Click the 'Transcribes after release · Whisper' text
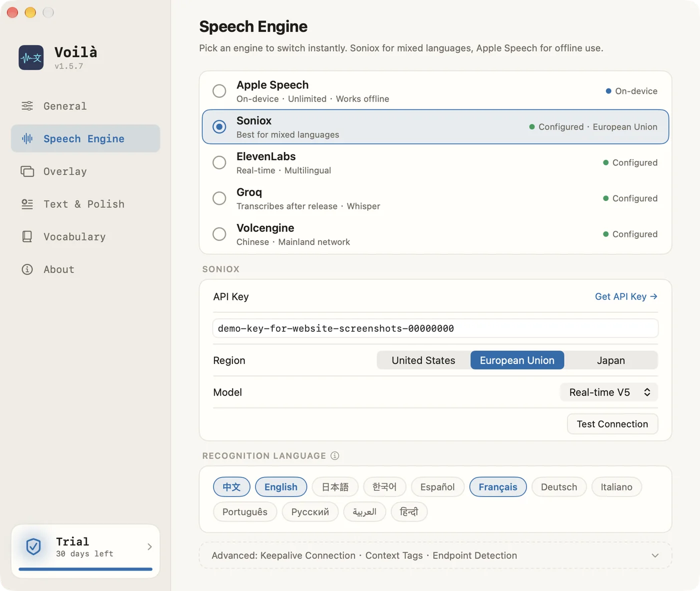This screenshot has height=591, width=700. point(308,206)
